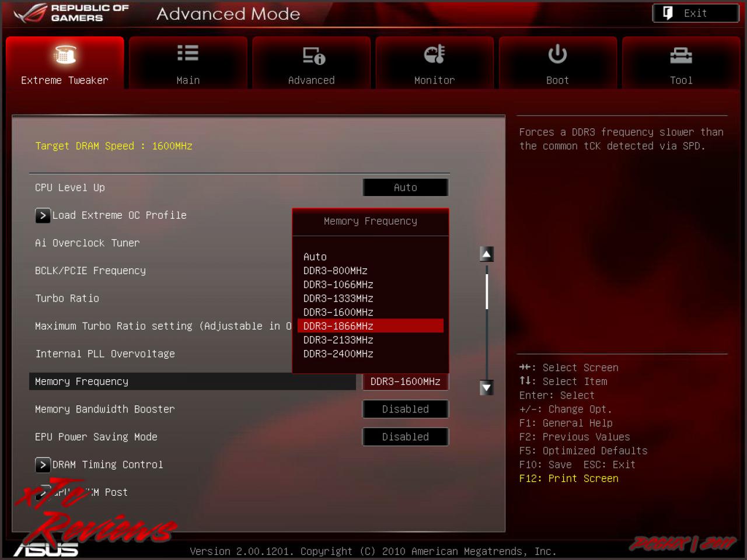Viewport: 747px width, 560px height.
Task: Select the CPU Level Up label
Action: pyautogui.click(x=70, y=187)
